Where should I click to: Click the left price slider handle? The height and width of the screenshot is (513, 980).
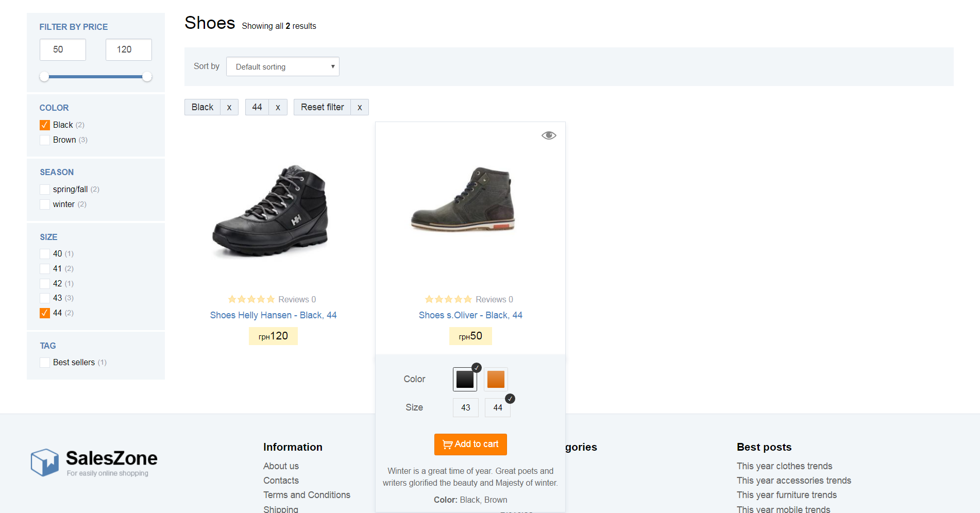click(44, 77)
